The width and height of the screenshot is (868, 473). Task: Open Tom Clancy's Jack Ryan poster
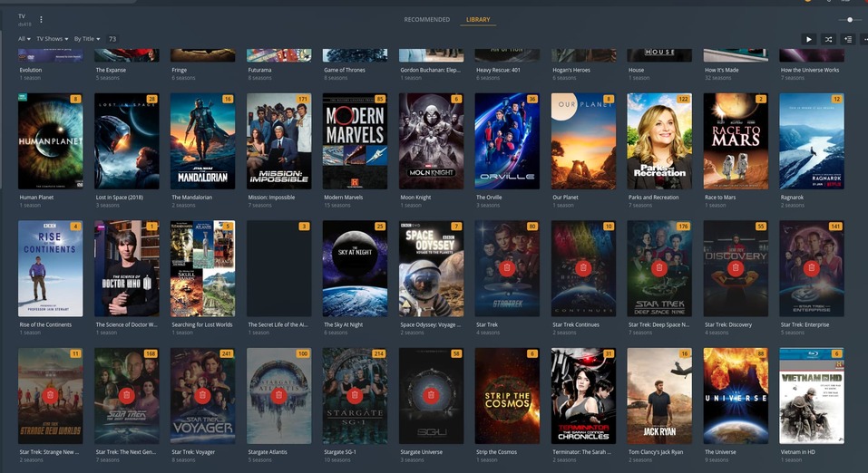(x=659, y=396)
